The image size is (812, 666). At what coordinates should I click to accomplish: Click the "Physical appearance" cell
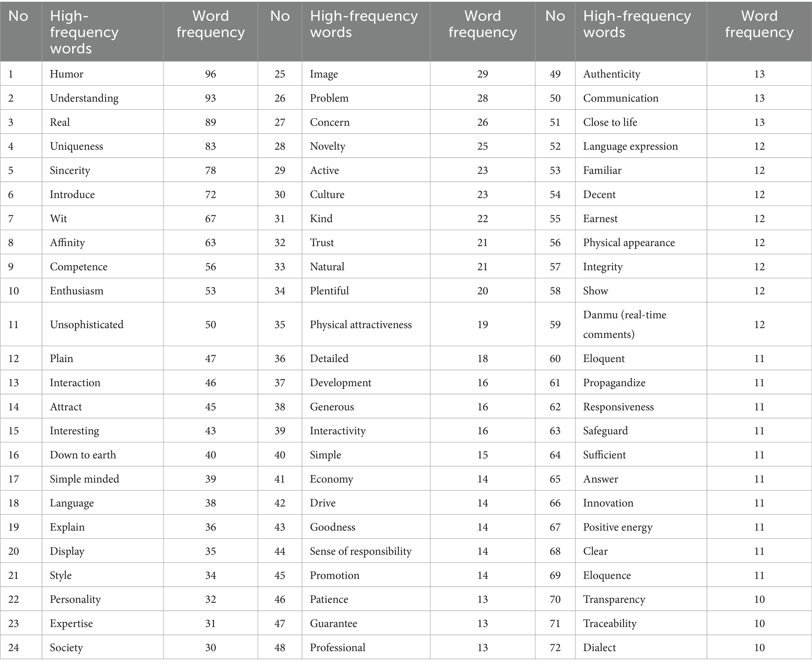pyautogui.click(x=629, y=243)
